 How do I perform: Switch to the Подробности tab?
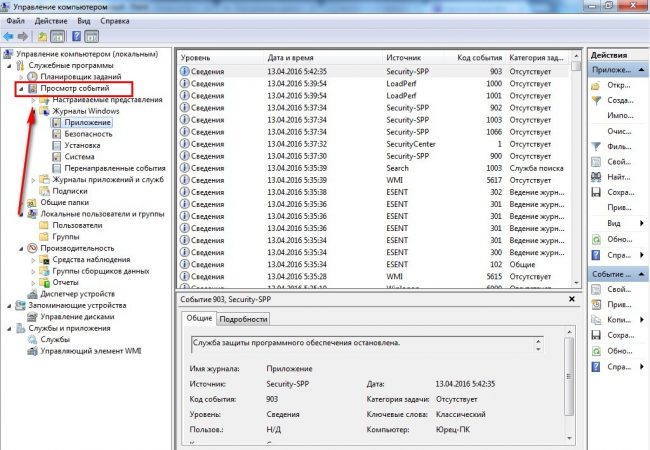coord(243,319)
